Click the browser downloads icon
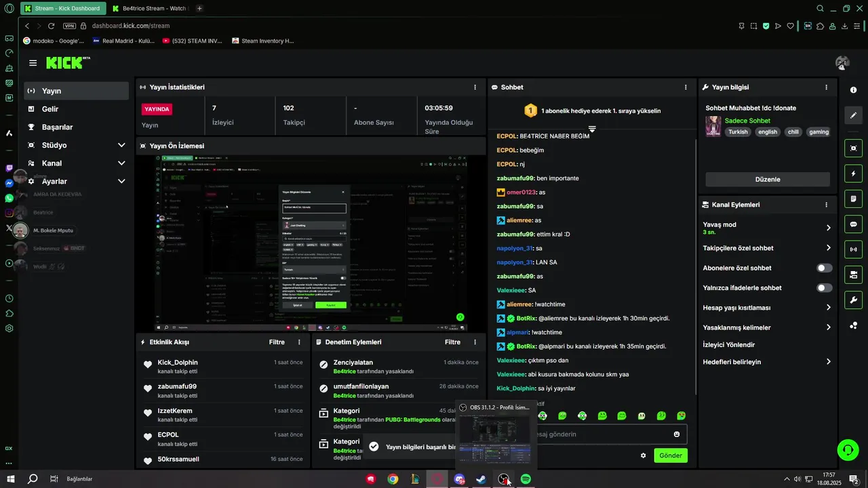This screenshot has height=488, width=868. [x=845, y=26]
